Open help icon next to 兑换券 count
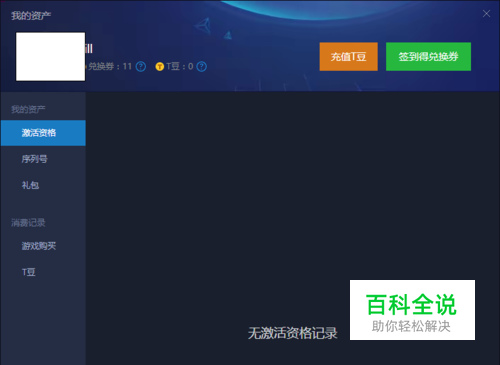This screenshot has width=500, height=365. click(141, 67)
